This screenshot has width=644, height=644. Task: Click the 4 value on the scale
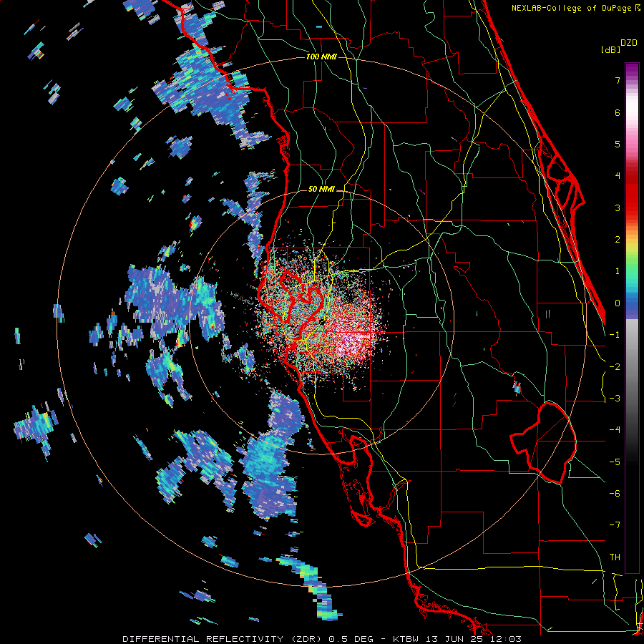point(618,176)
